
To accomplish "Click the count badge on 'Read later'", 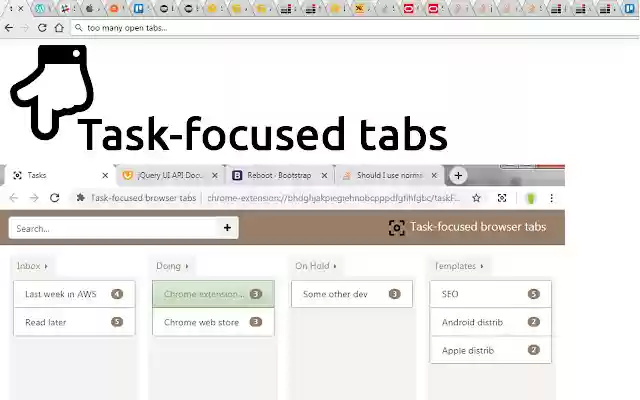I will point(117,322).
